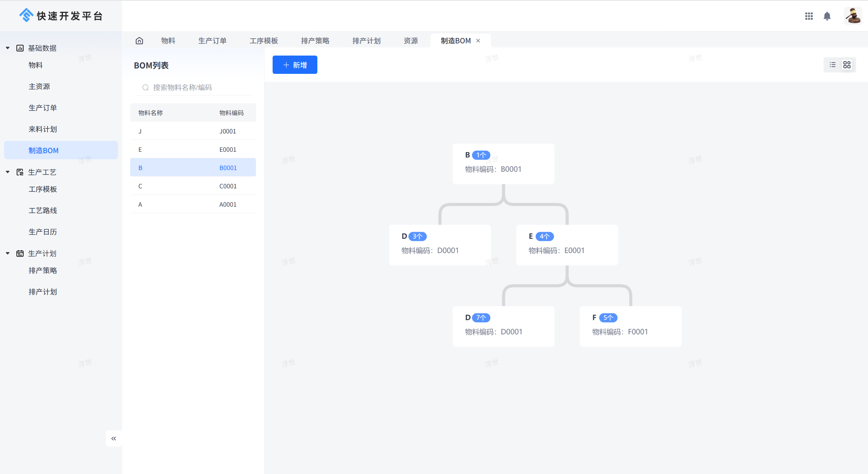868x474 pixels.
Task: Open 工艺路线 in the sidebar menu
Action: [43, 210]
